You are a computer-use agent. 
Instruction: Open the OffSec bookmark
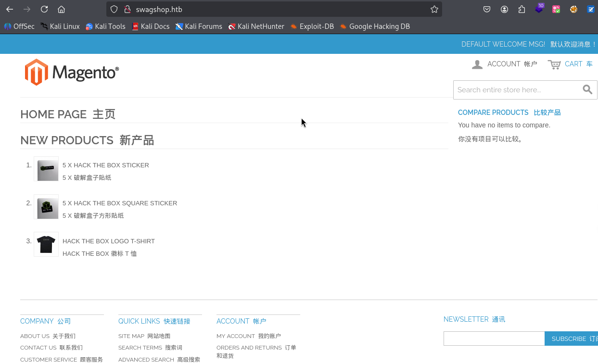coord(19,26)
